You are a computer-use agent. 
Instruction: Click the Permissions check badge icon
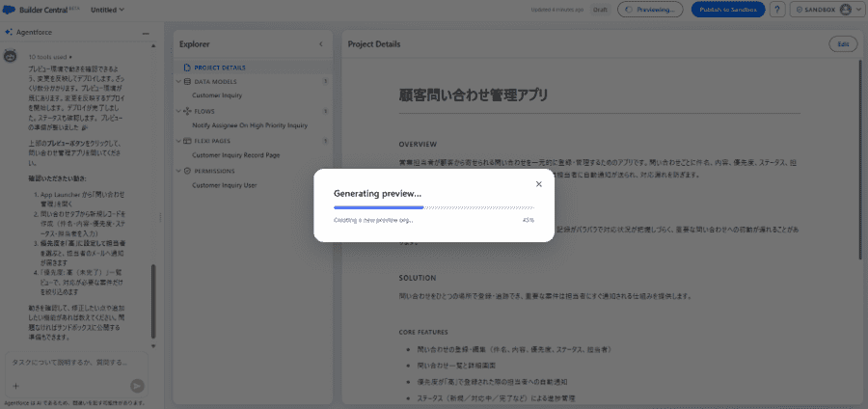[x=186, y=171]
